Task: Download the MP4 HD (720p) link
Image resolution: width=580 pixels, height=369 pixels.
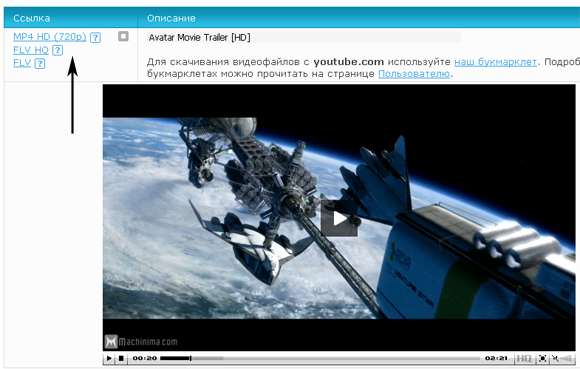Action: pos(50,37)
